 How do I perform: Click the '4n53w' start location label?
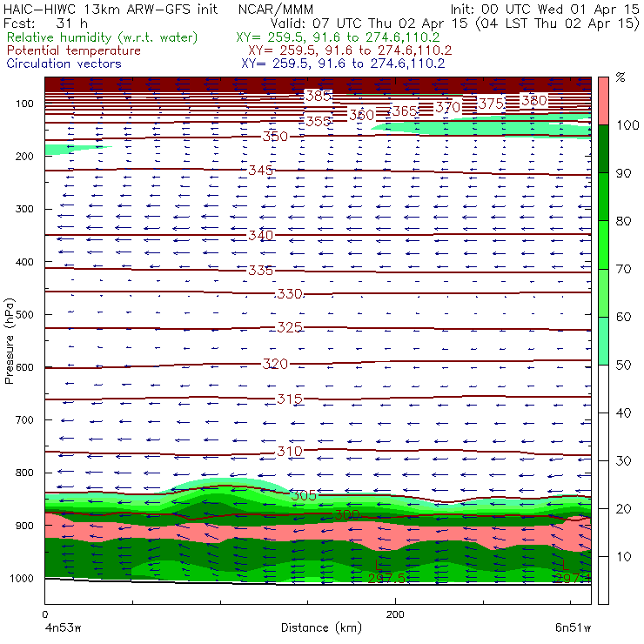64,628
